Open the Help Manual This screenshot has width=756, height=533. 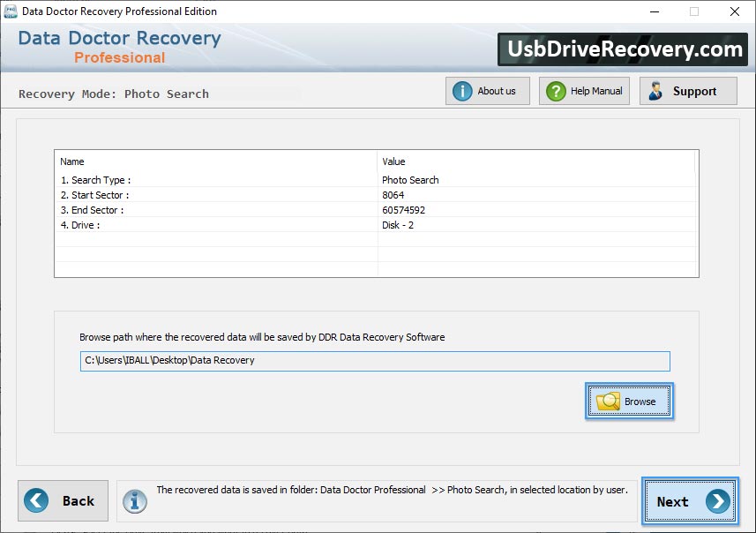point(584,91)
